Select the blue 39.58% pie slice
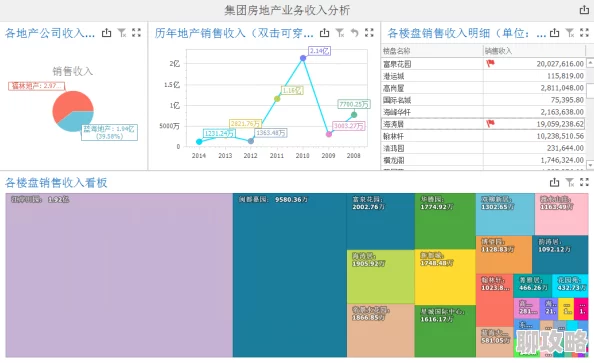Screen dimensions: 594x363 pos(77,122)
